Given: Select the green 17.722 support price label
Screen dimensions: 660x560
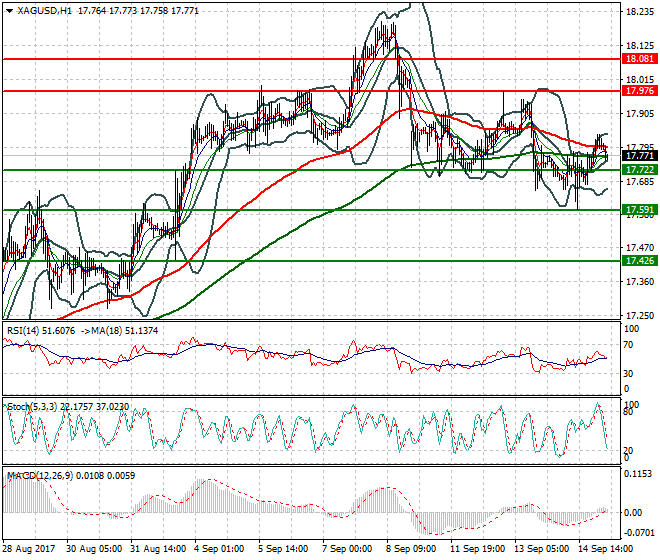Looking at the screenshot, I should click(640, 170).
